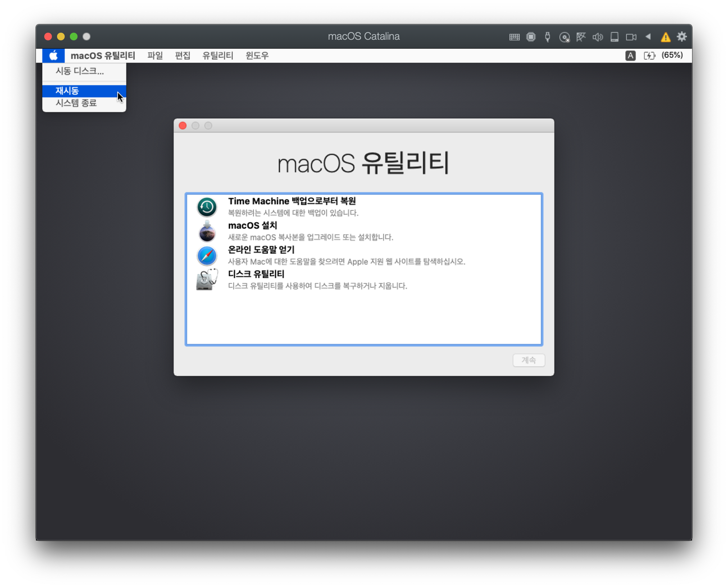Click the left-pointing triangle in the VM toolbar

(648, 36)
